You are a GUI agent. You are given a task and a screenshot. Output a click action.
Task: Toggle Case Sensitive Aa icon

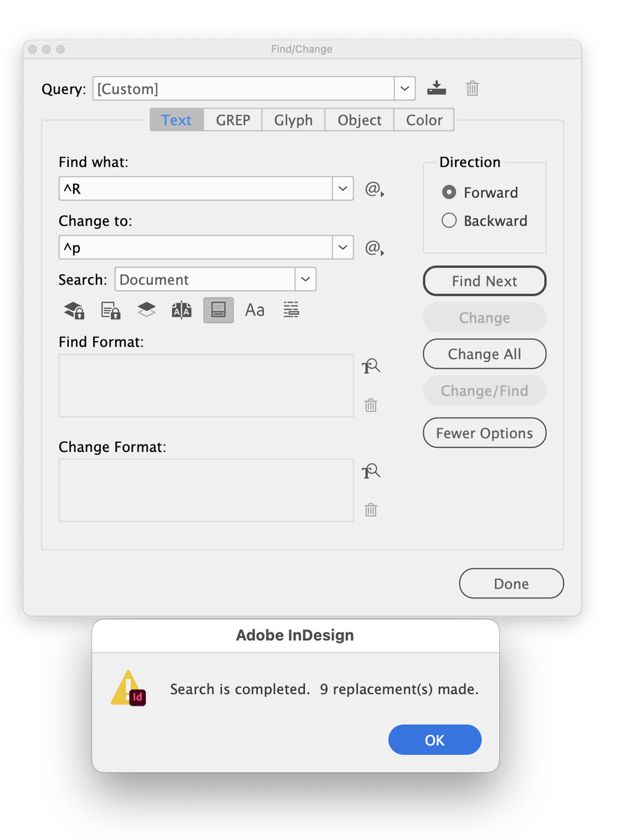pyautogui.click(x=255, y=310)
